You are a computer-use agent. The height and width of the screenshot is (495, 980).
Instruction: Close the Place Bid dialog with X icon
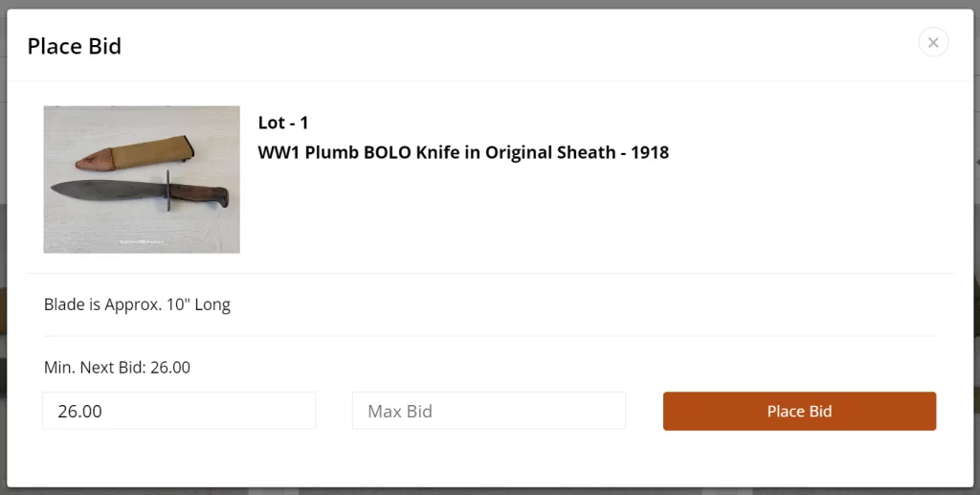[933, 42]
